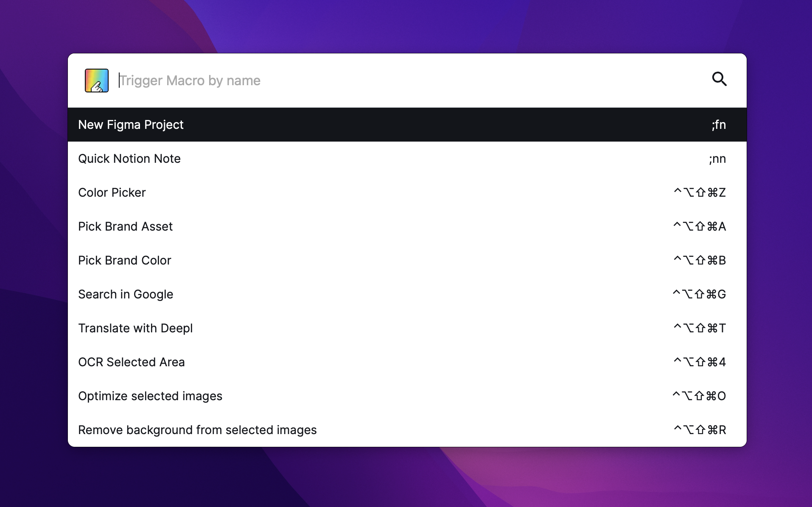Select the New Figma Project macro
The image size is (812, 507).
tap(131, 125)
